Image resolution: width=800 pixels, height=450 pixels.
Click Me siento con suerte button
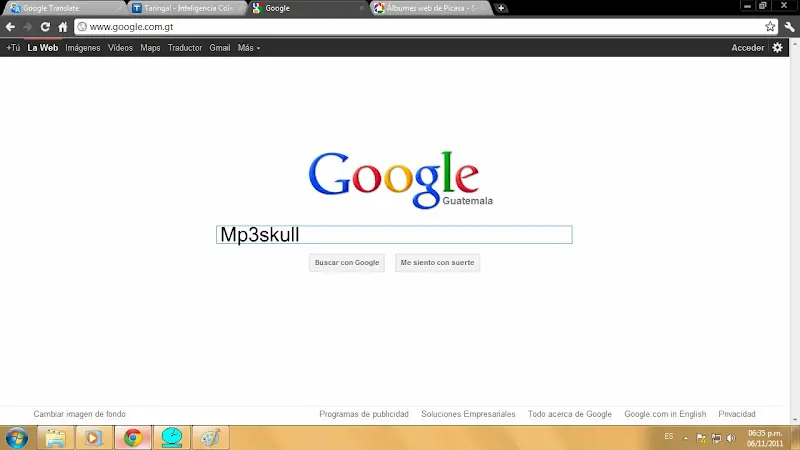(x=437, y=263)
